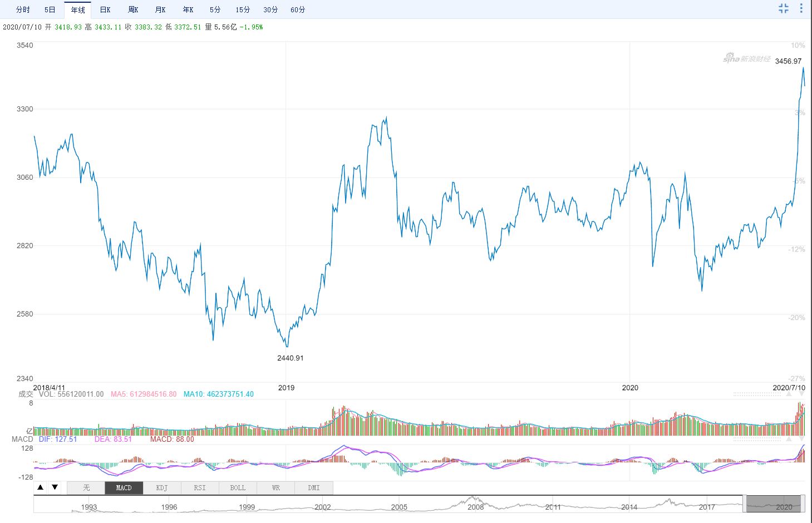Select the 60分 interval tab
This screenshot has width=812, height=523.
point(298,9)
